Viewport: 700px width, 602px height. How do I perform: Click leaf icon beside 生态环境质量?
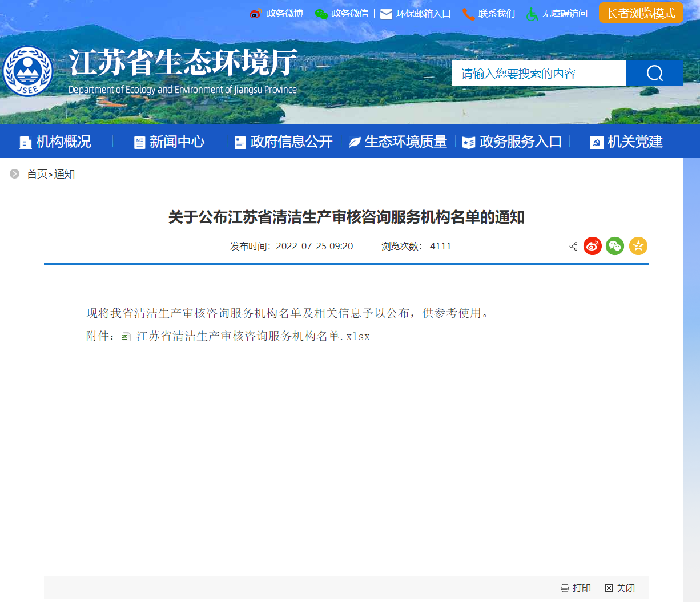(x=355, y=143)
